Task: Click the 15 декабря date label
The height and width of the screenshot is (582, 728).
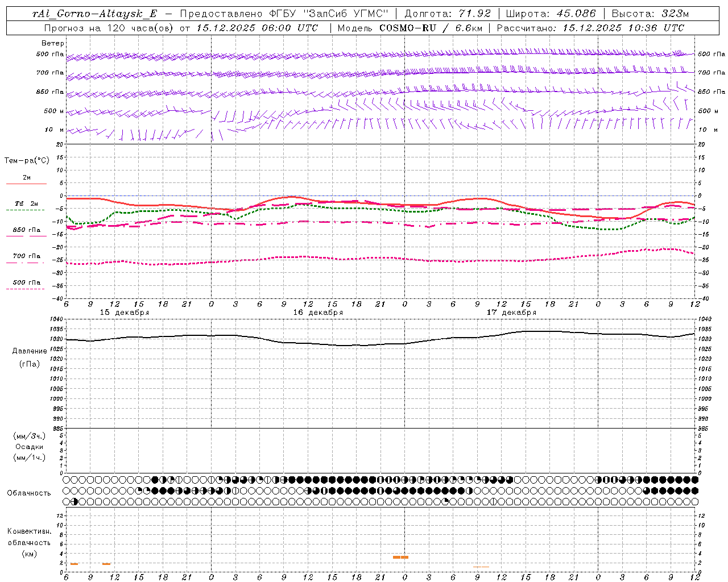Action: (x=125, y=313)
